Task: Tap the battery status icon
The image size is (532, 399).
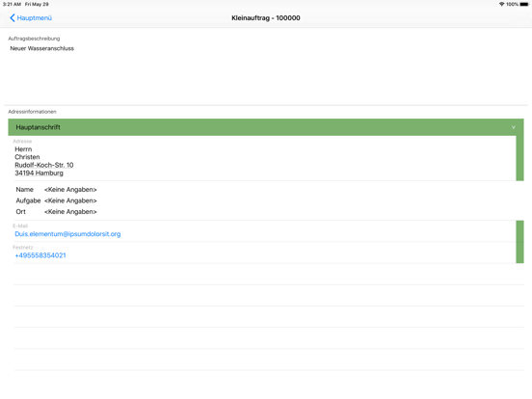Action: pyautogui.click(x=524, y=4)
